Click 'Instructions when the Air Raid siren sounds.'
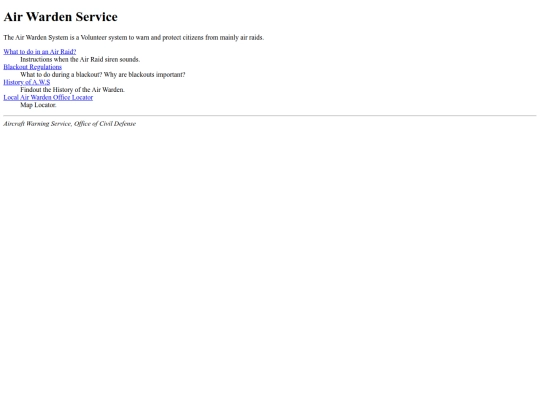The height and width of the screenshot is (405, 540). pos(80,59)
